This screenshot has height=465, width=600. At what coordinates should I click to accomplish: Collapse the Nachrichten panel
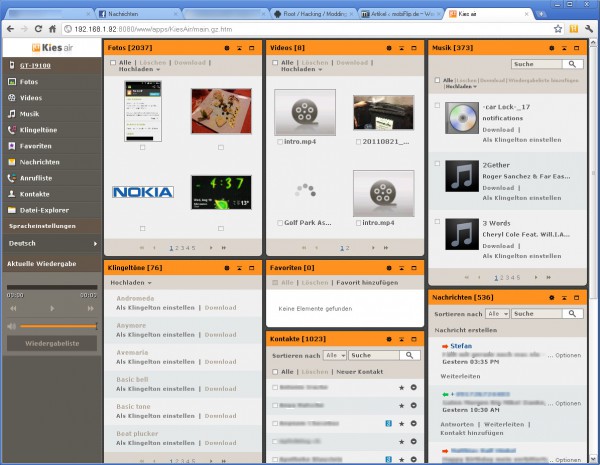[564, 298]
